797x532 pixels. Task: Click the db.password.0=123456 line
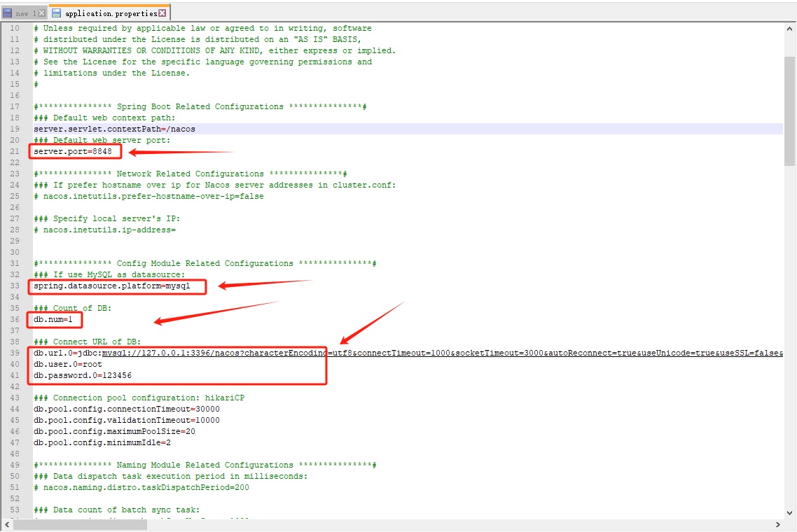coord(83,375)
